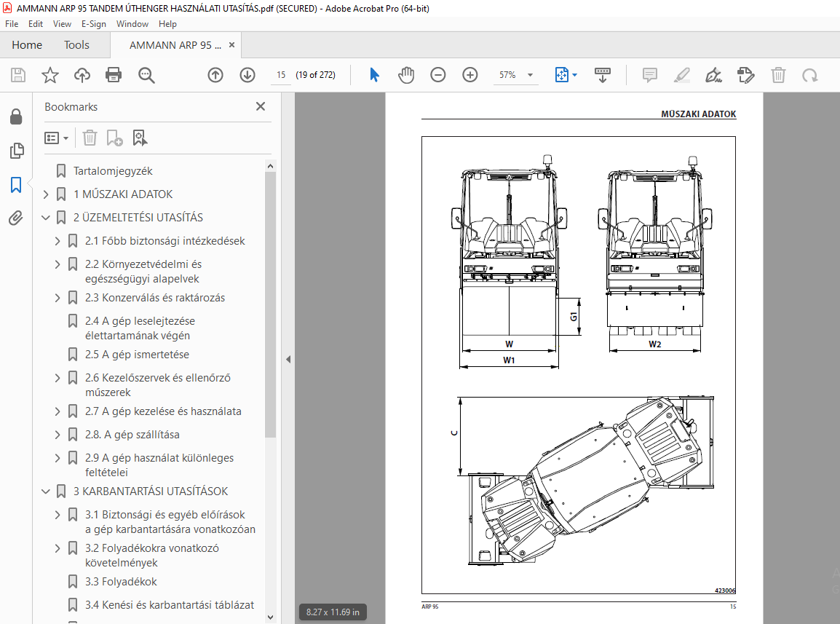Click the stamp tool icon
Viewport: 840px width, 624px height.
tap(745, 75)
